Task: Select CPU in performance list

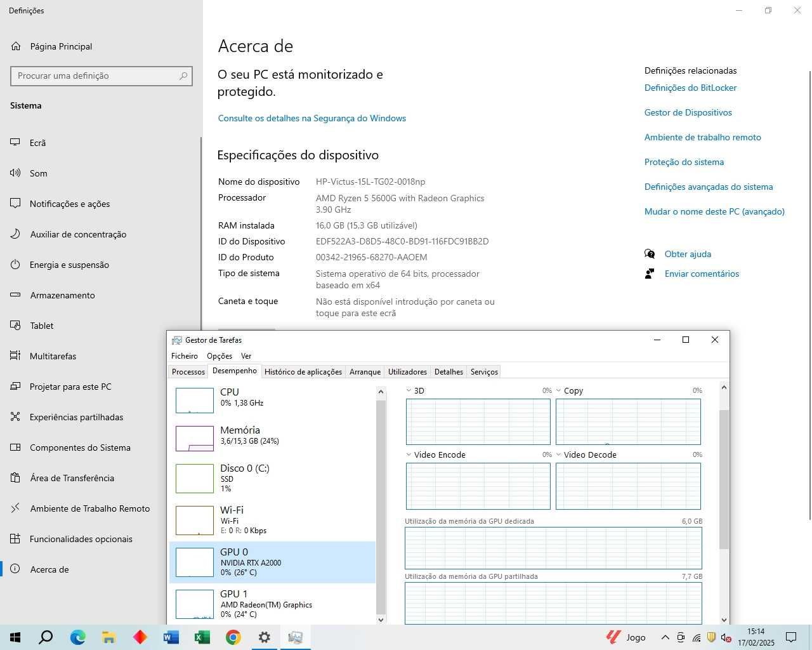Action: coord(273,399)
